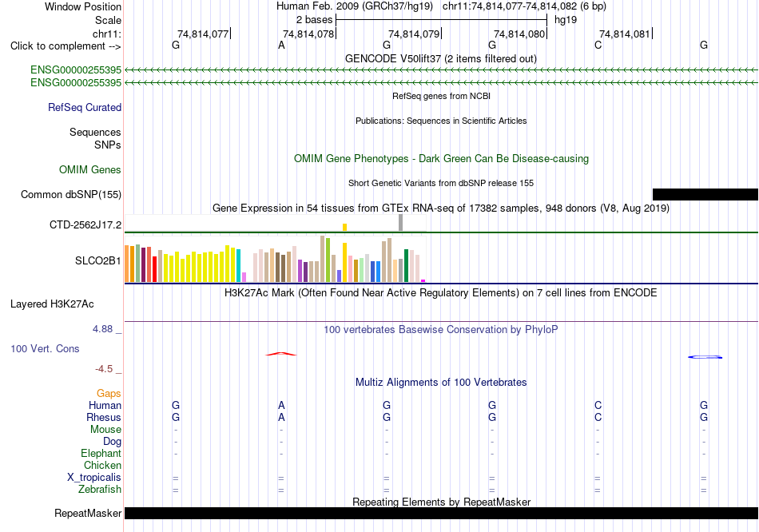The width and height of the screenshot is (759, 532).
Task: Click the C base in Human row
Action: click(x=598, y=405)
